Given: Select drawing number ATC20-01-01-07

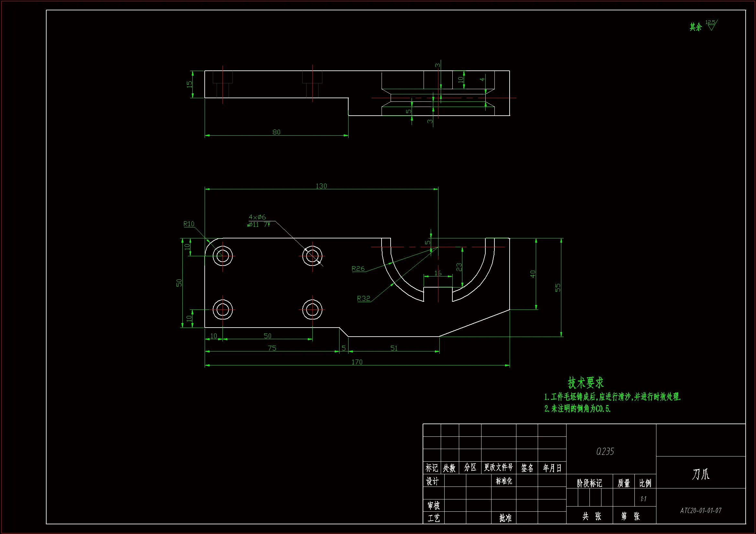Looking at the screenshot, I should point(700,510).
